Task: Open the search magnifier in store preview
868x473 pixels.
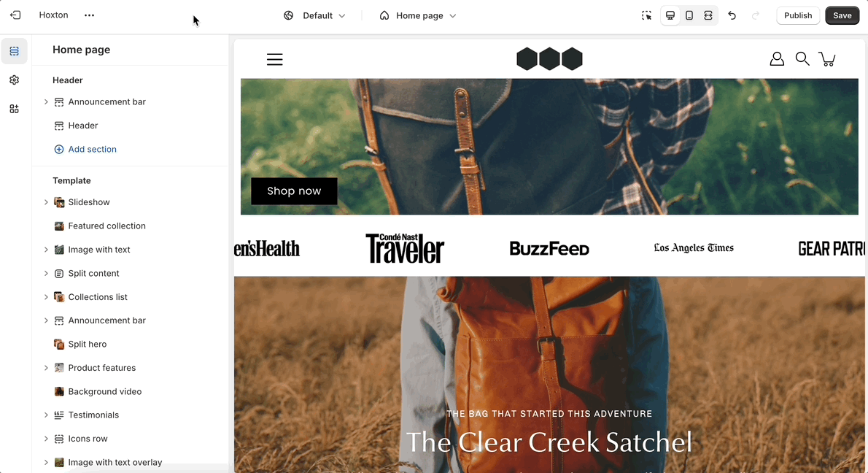Action: (802, 58)
